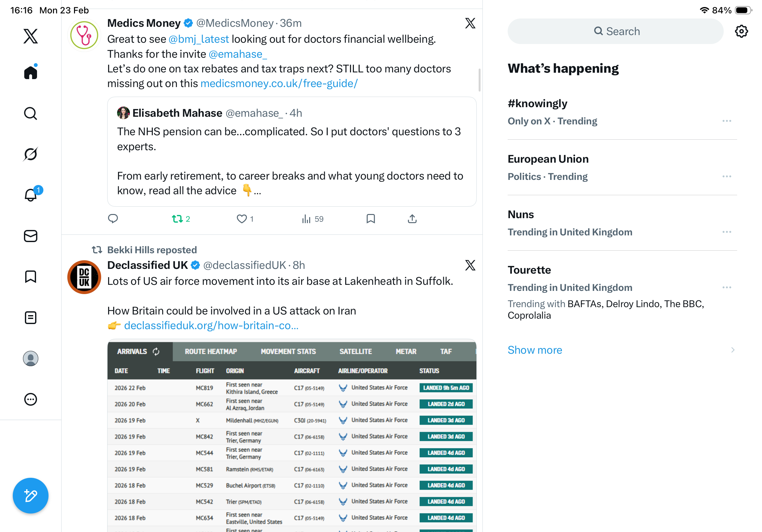Viewport: 762px width, 532px height.
Task: Select the Route Heatmap tab
Action: tap(211, 351)
